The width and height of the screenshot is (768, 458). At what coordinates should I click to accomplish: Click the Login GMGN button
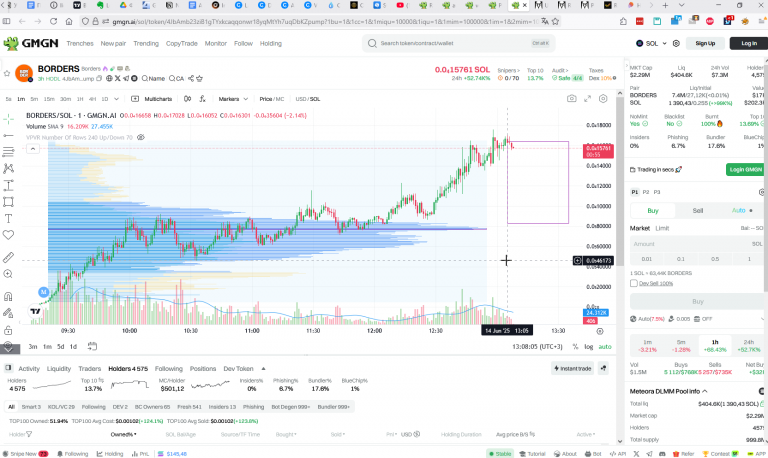[745, 169]
